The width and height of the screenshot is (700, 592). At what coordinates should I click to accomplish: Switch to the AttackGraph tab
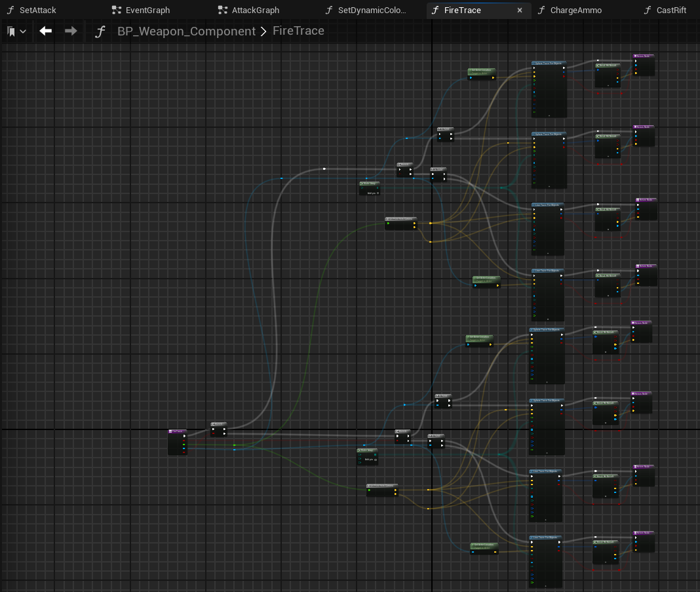coord(255,10)
